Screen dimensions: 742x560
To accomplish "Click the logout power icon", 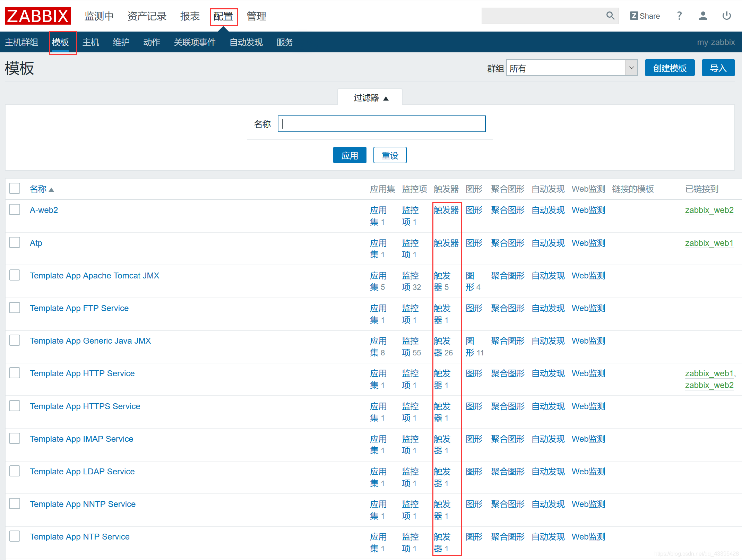I will (726, 16).
